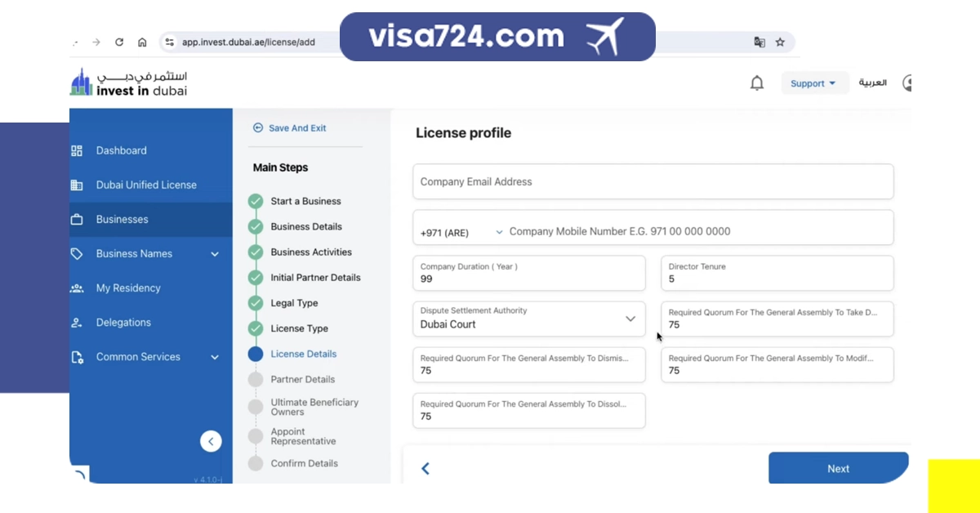Click into Company Email Address field
This screenshot has width=980, height=513.
click(652, 181)
